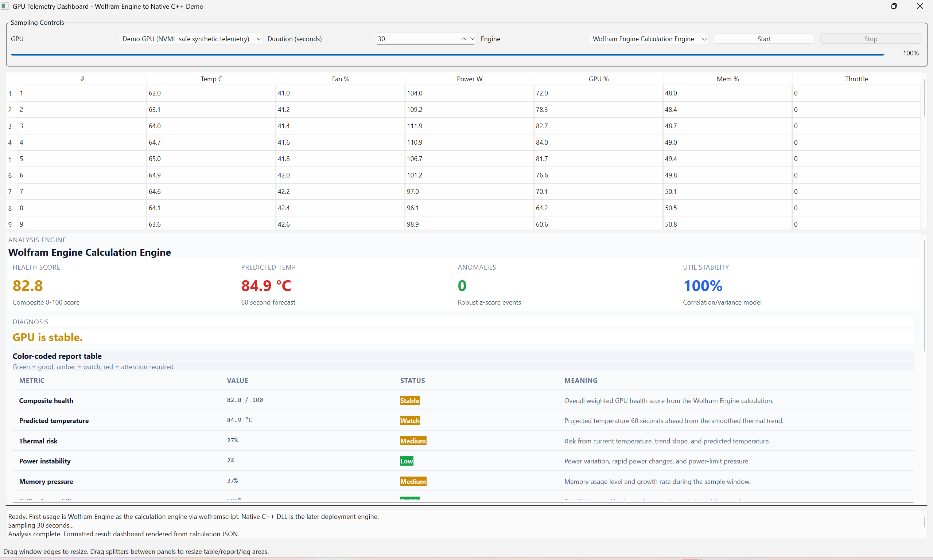Screen dimensions: 933x560
Task: Decrease duration with the down arrow
Action: click(x=472, y=39)
